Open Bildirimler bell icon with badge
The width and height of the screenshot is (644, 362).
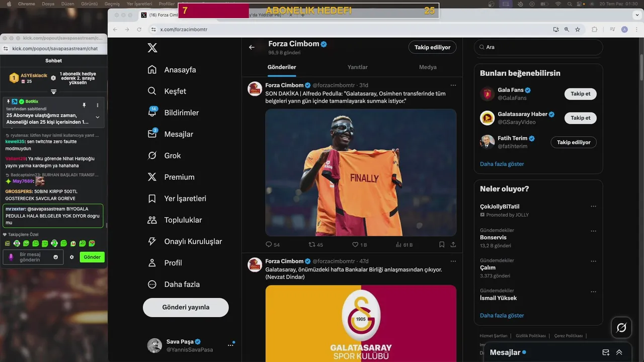152,113
